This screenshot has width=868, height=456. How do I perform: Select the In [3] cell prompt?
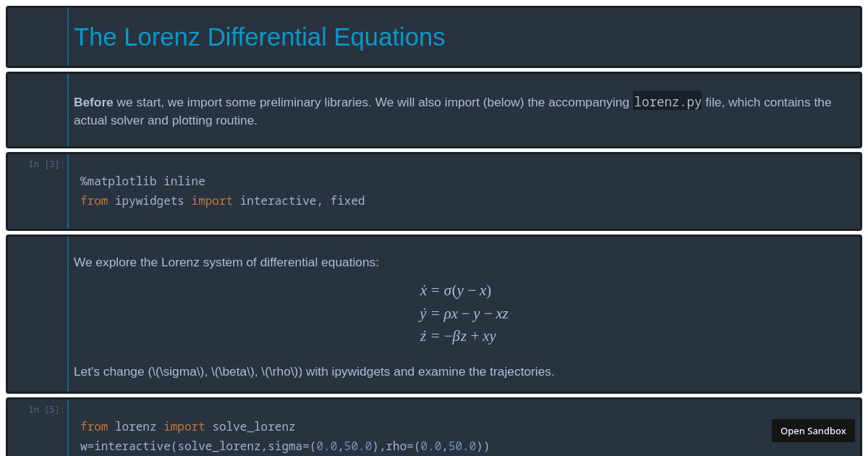click(x=46, y=164)
